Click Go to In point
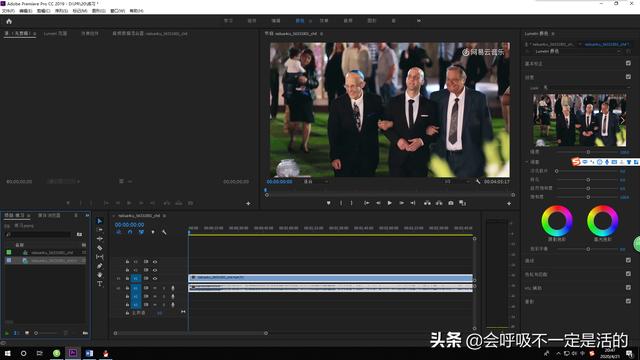Viewport: 640px width, 360px height. [x=367, y=203]
